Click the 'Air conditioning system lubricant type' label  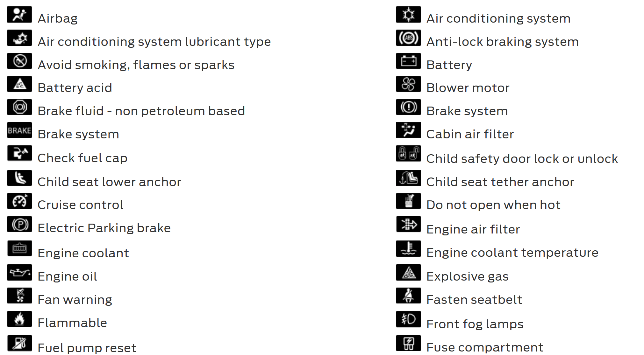point(154,42)
